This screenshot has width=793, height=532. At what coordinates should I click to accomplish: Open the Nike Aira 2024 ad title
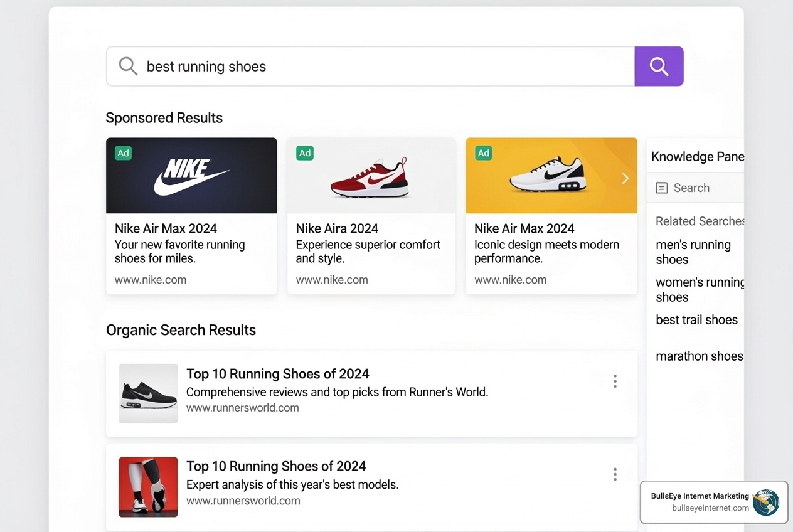pyautogui.click(x=337, y=228)
